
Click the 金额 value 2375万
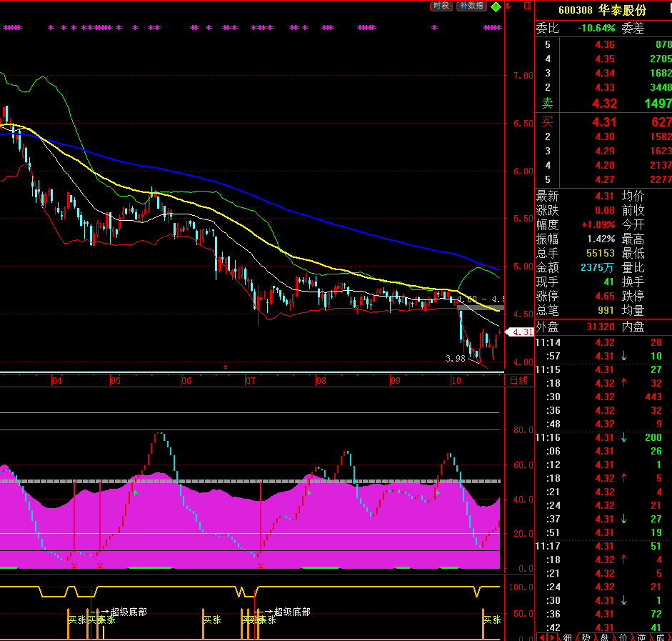tap(597, 267)
